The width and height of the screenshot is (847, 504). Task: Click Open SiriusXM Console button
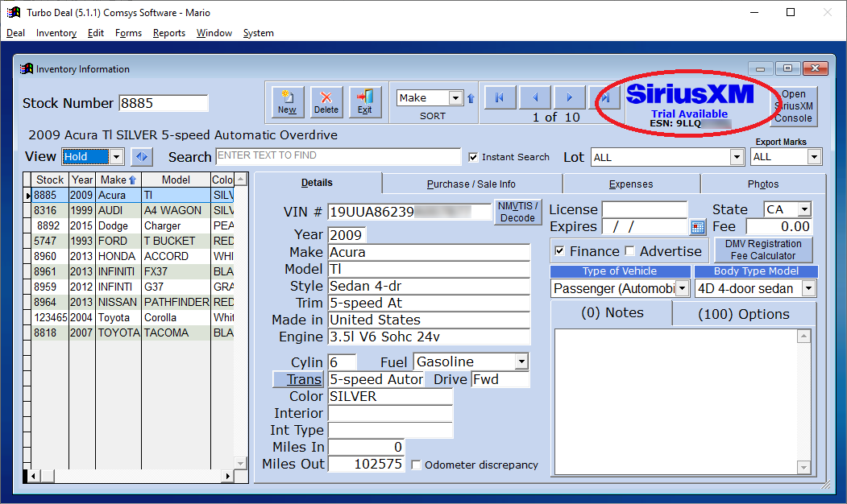[793, 106]
